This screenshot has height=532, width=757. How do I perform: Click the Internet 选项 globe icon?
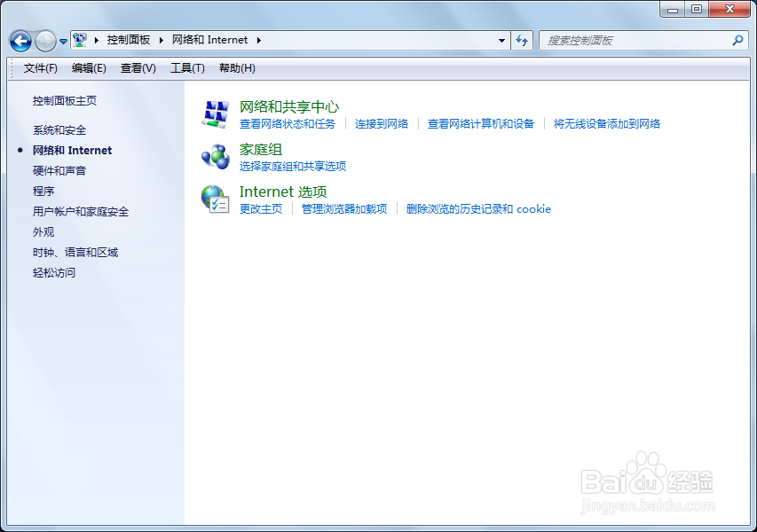click(216, 199)
